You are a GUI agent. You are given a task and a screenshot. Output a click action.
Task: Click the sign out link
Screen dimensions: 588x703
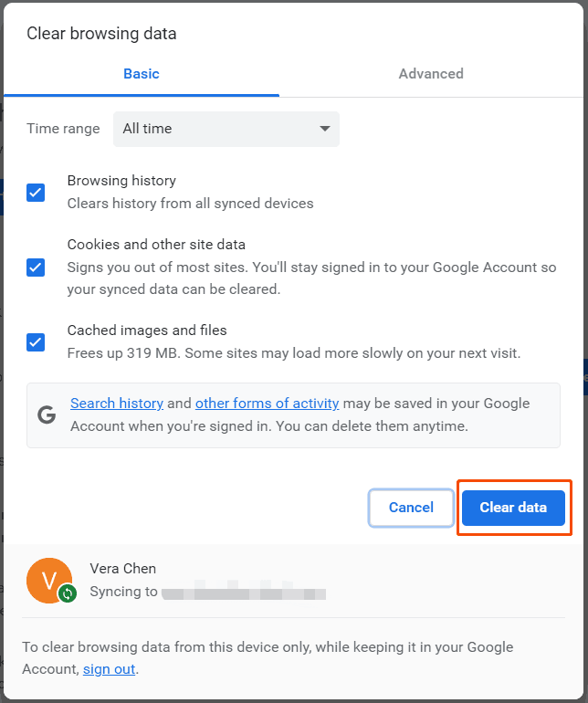point(109,669)
